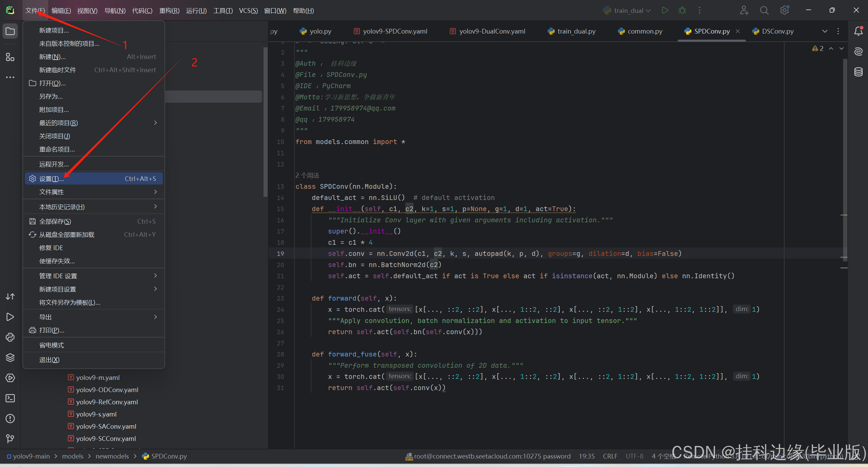Open the warnings indicator showing 2
The image size is (868, 467).
[x=818, y=48]
